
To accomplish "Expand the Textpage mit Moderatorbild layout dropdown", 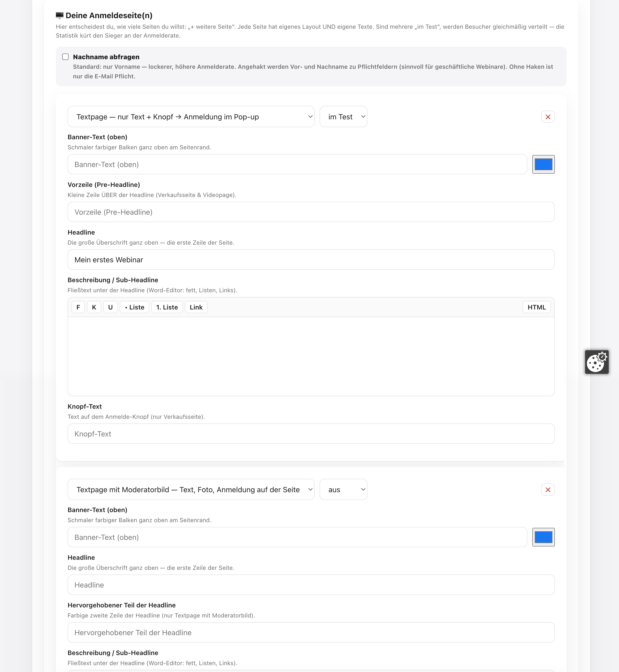I will (191, 490).
